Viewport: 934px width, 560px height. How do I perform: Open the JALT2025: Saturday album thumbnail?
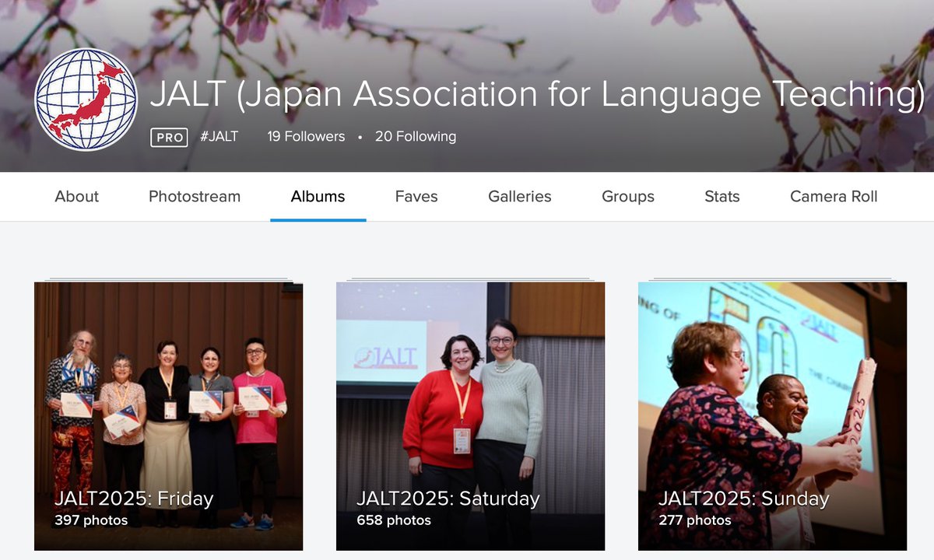[x=470, y=416]
